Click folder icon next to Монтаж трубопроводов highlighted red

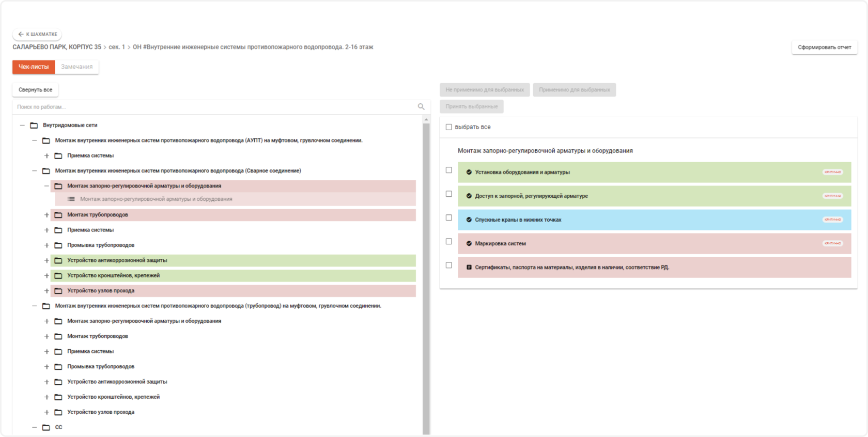tap(58, 215)
